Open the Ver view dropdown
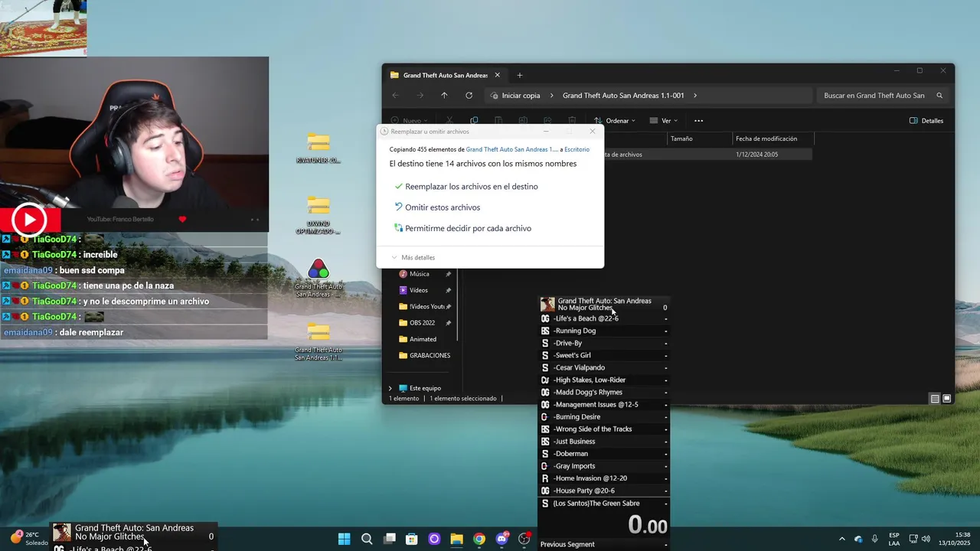Viewport: 980px width, 551px height. coord(665,121)
